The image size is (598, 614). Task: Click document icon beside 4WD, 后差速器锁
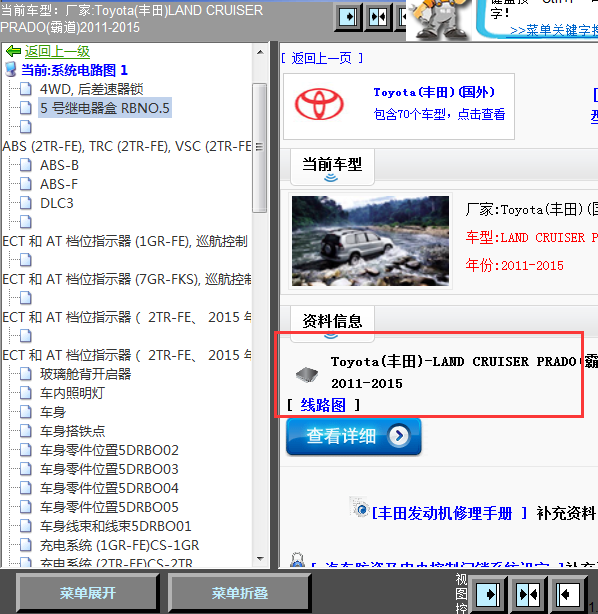tap(26, 89)
